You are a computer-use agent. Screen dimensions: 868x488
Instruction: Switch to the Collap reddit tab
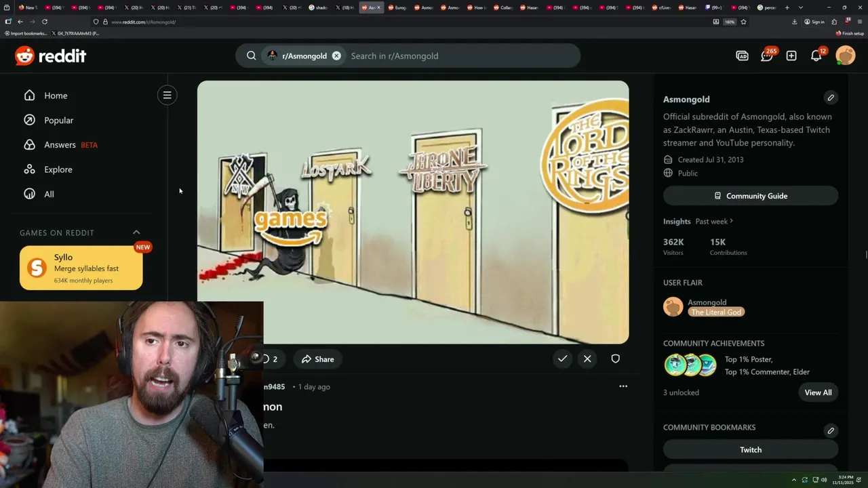(504, 7)
